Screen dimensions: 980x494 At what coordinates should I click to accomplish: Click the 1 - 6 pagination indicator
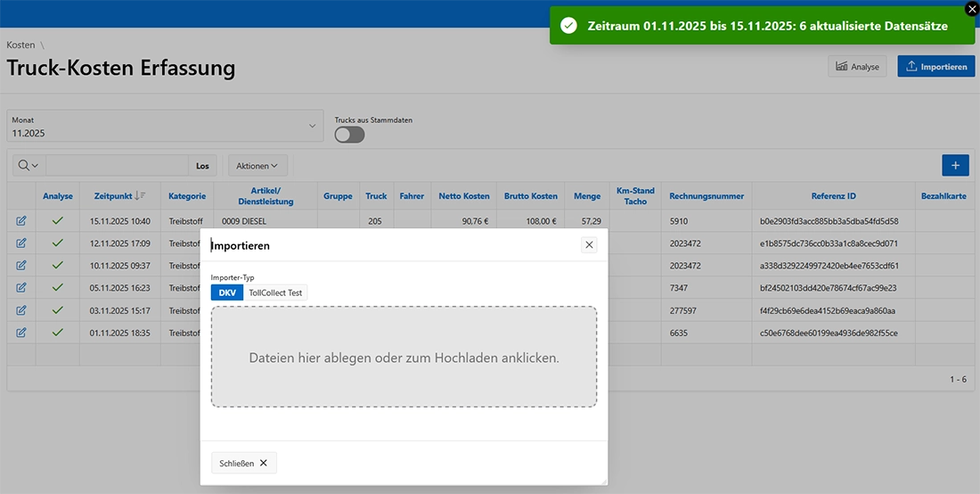(958, 379)
